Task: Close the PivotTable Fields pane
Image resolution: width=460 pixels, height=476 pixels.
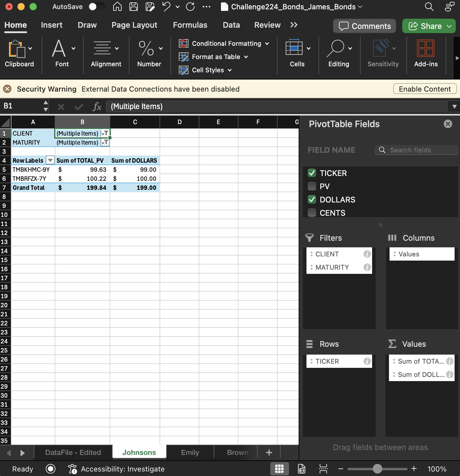Action: click(x=448, y=124)
